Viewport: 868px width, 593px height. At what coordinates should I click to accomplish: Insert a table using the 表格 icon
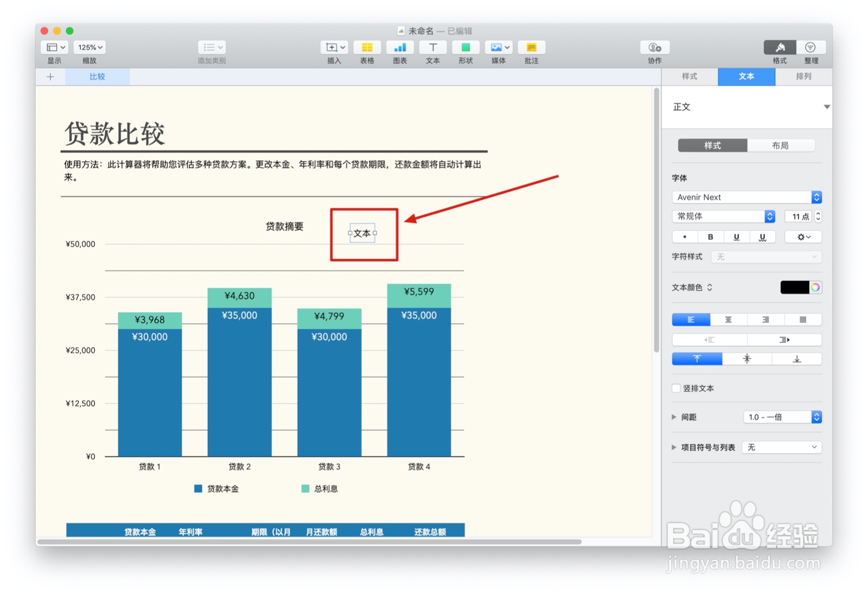tap(367, 48)
